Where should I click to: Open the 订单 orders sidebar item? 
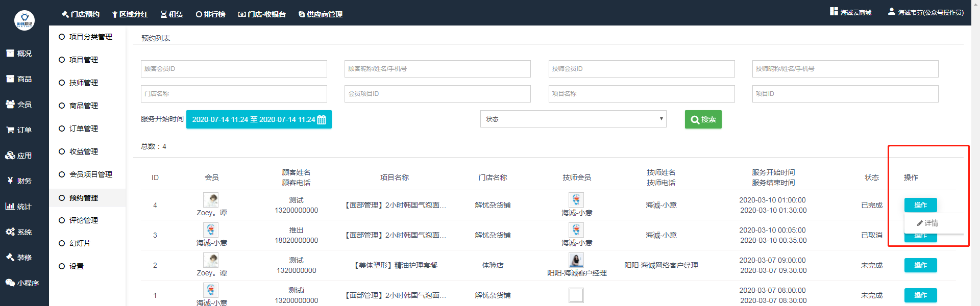click(x=19, y=130)
